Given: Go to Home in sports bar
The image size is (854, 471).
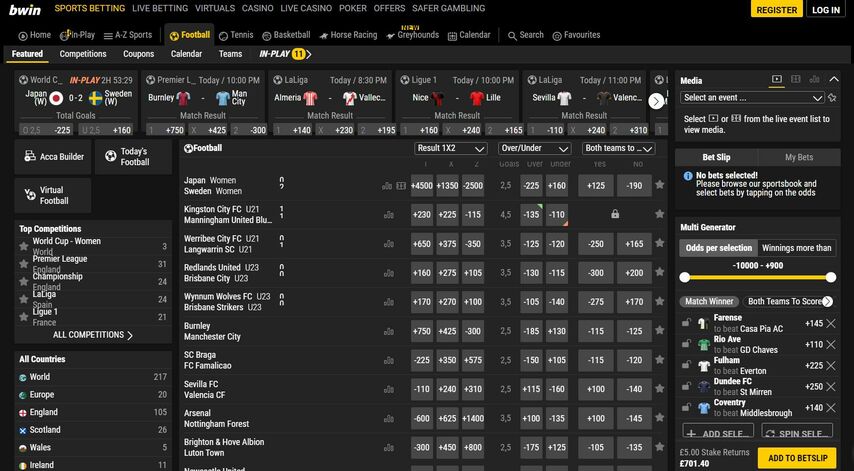Looking at the screenshot, I should pos(34,35).
